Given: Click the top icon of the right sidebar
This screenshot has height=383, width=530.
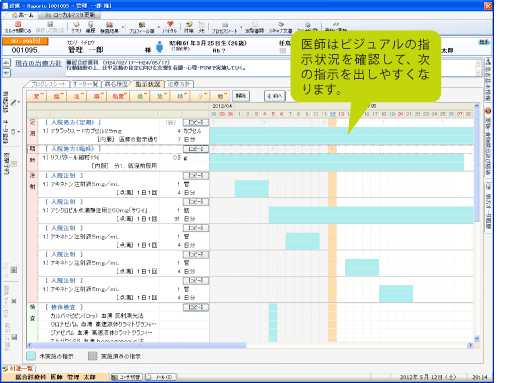Looking at the screenshot, I should click(488, 62).
